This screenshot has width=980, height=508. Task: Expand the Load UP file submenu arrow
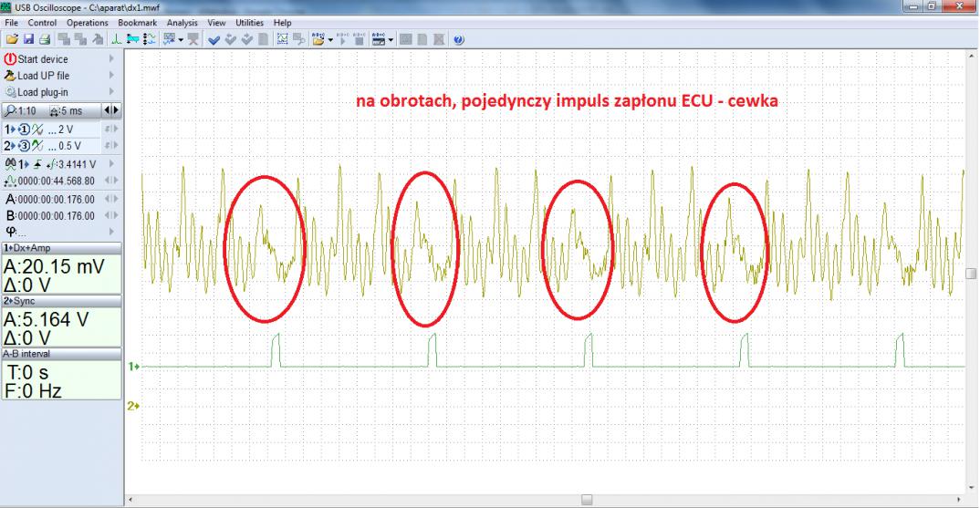111,76
